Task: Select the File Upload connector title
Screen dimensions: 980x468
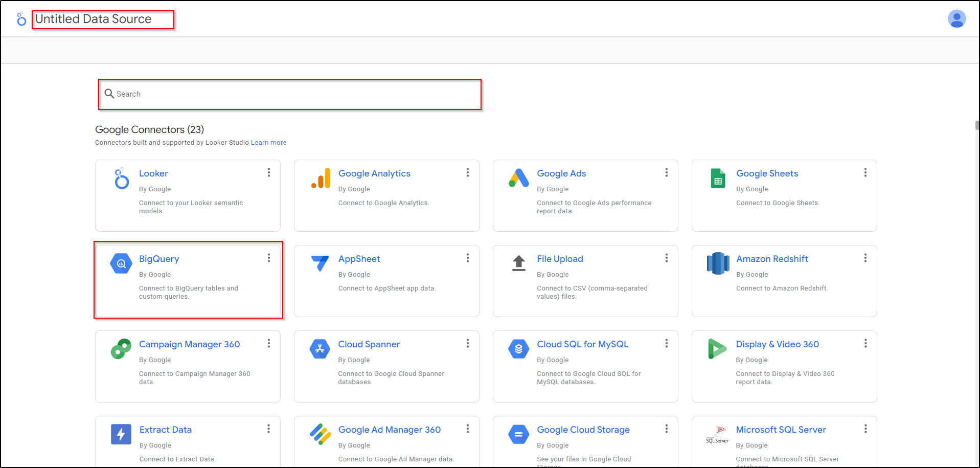Action: point(560,259)
